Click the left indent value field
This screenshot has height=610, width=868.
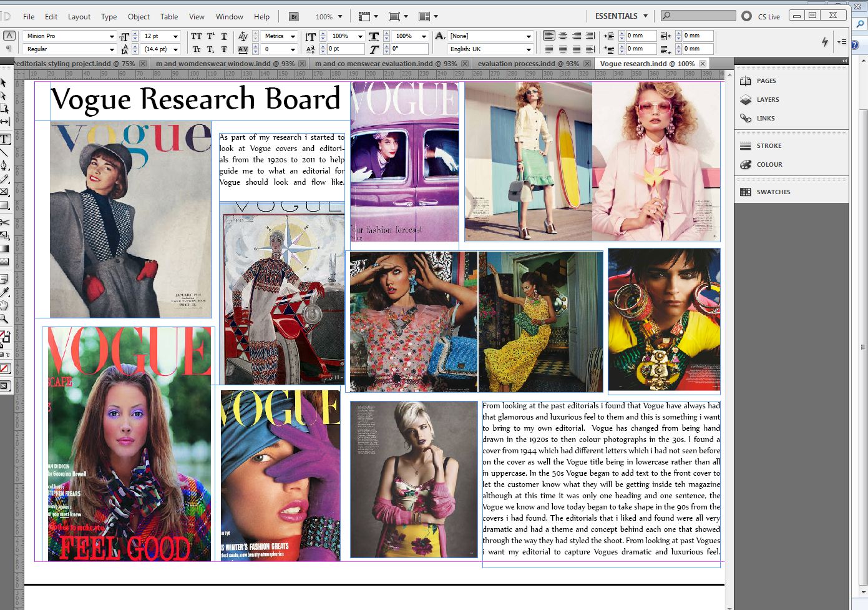(641, 36)
